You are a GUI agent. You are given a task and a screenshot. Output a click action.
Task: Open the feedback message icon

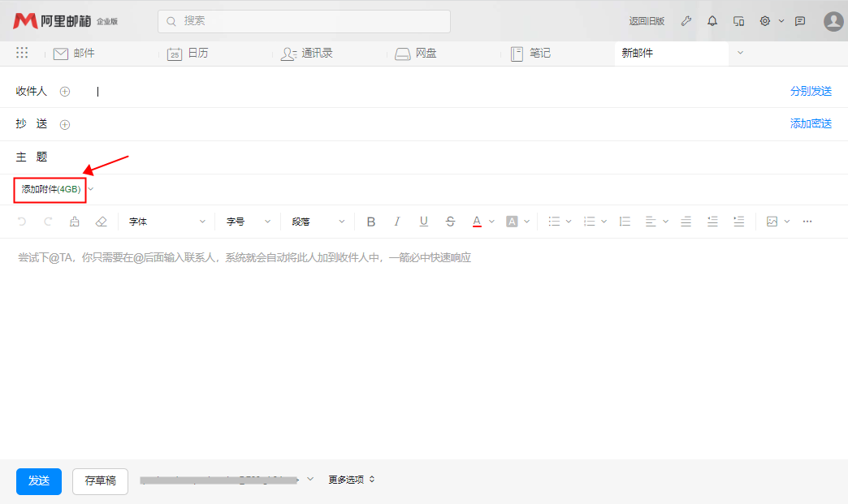800,21
